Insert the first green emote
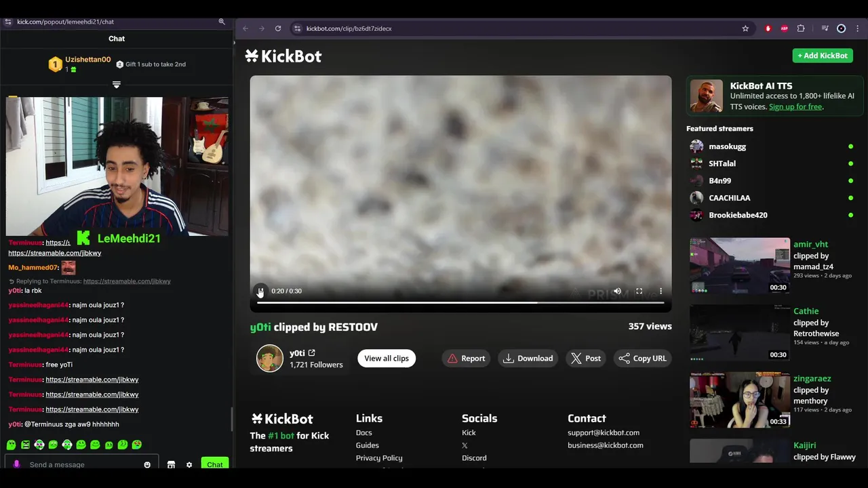 [x=11, y=445]
